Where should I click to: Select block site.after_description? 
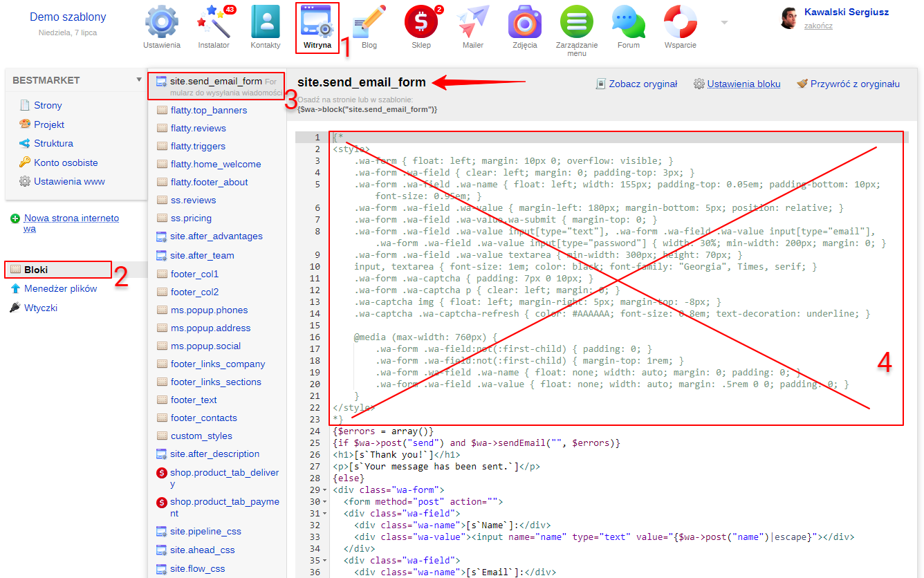pos(214,454)
